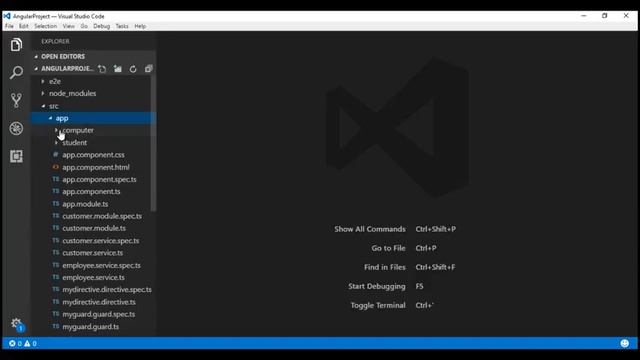This screenshot has width=640, height=360.
Task: Open the Go menu
Action: 84,26
